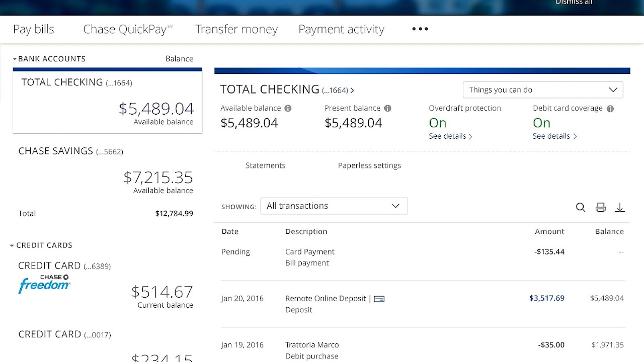This screenshot has height=362, width=644.
Task: Click the Date column header
Action: coord(230,232)
